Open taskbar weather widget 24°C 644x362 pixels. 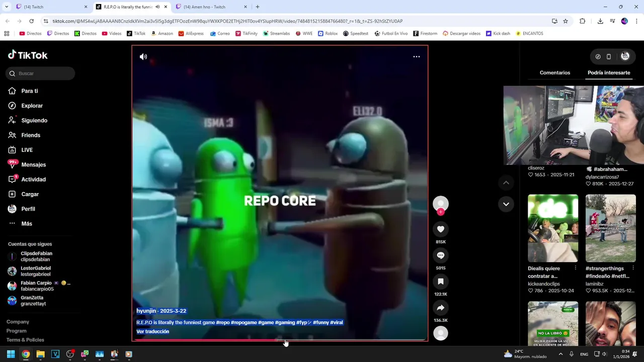[x=525, y=354]
